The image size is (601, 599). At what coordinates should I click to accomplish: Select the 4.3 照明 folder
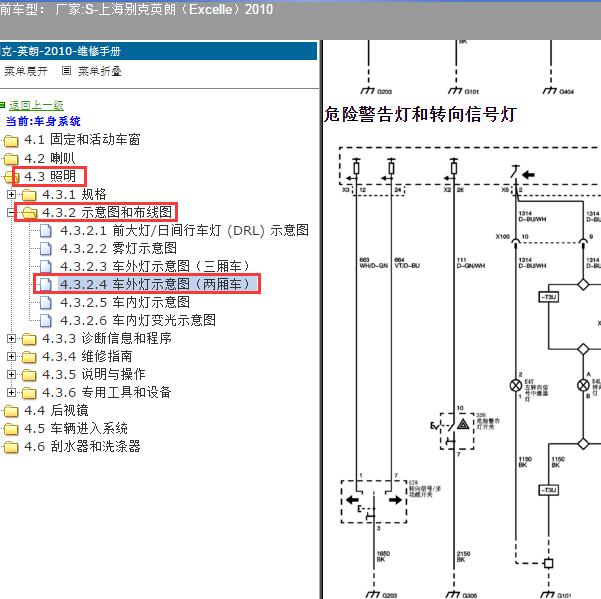(50, 176)
